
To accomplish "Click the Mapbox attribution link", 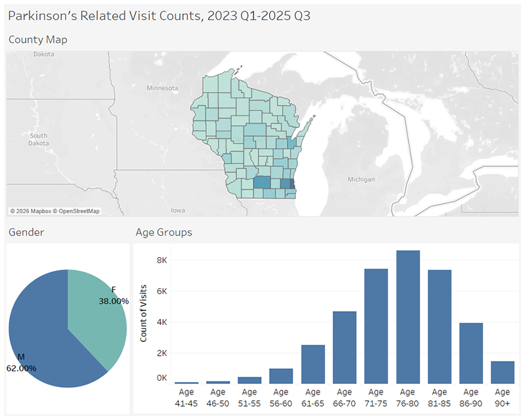I will (33, 211).
